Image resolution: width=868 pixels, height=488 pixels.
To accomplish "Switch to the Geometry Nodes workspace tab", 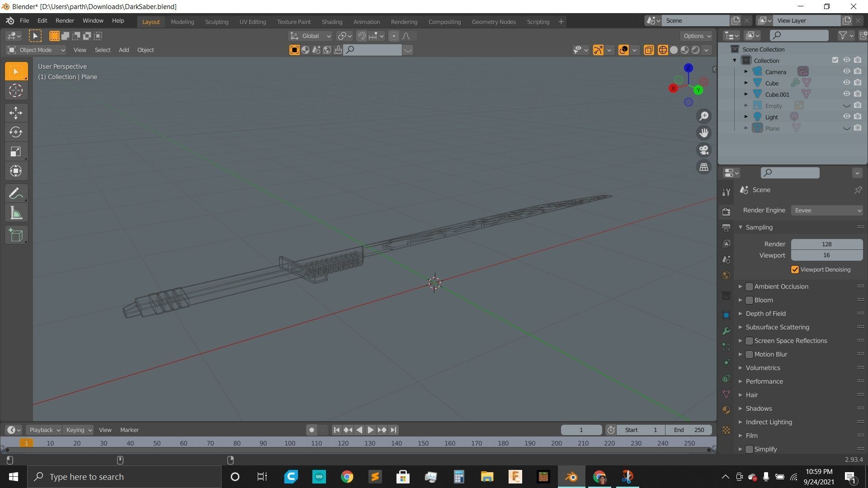I will 494,22.
